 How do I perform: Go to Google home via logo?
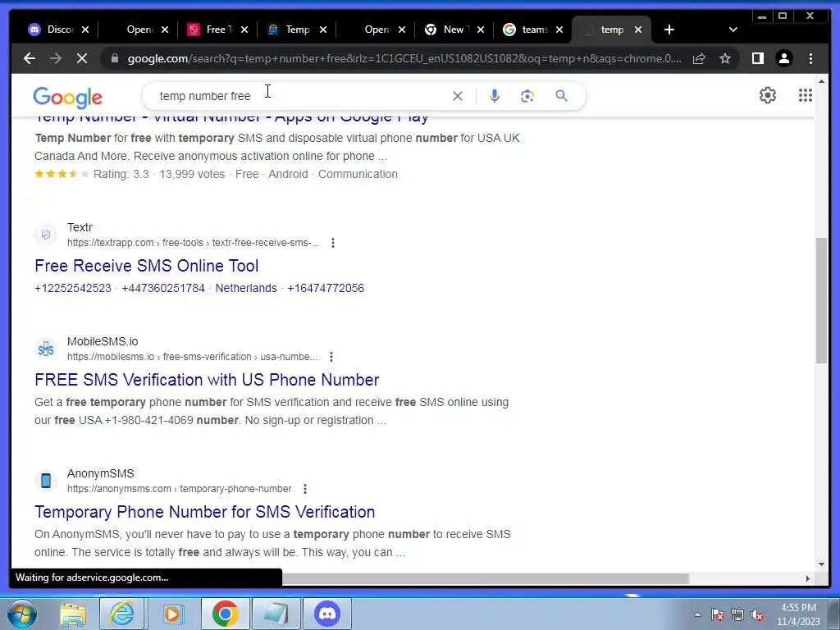point(67,98)
